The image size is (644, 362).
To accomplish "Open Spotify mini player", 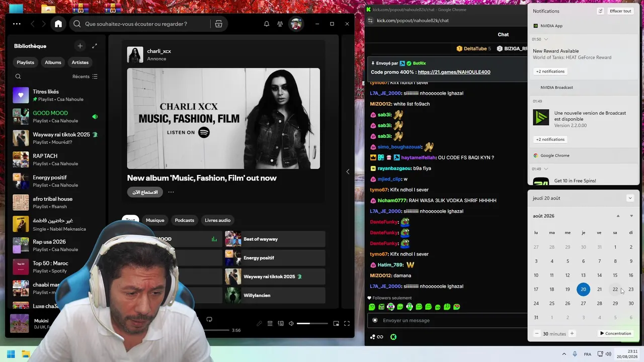I will tap(336, 323).
